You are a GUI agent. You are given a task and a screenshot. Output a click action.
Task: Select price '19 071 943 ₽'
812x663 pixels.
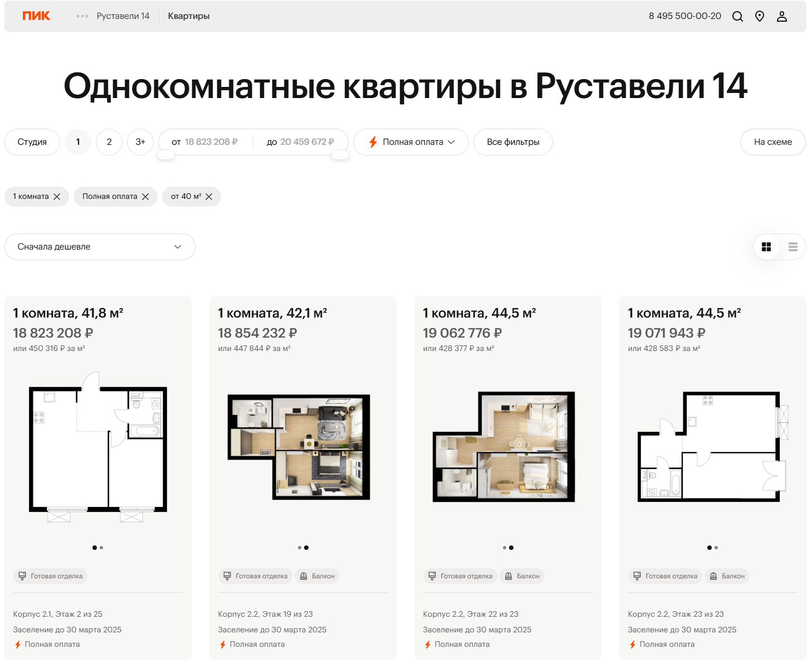click(667, 333)
